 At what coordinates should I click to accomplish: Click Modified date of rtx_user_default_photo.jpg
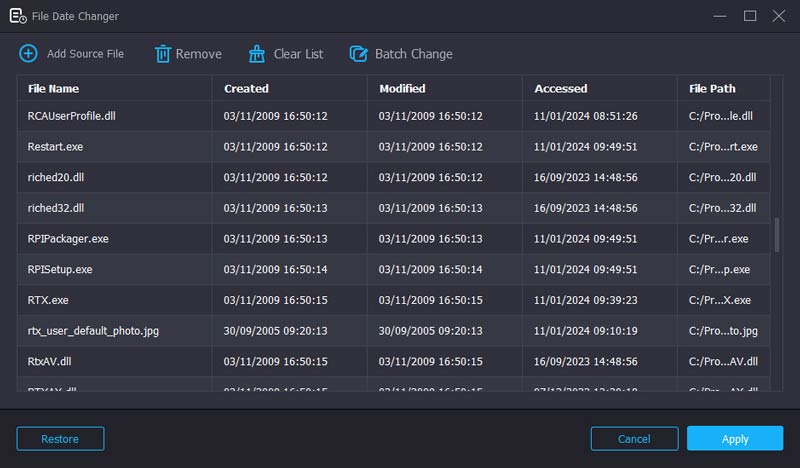[431, 331]
